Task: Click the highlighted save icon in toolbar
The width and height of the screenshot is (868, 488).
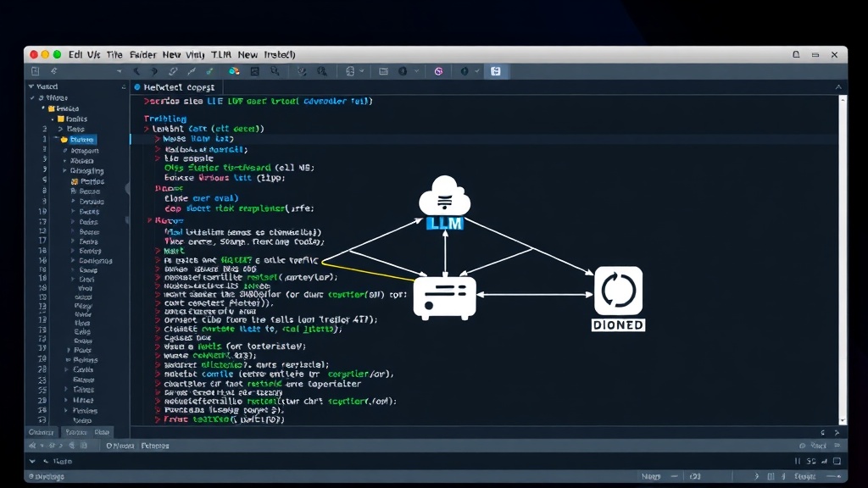Action: (495, 71)
